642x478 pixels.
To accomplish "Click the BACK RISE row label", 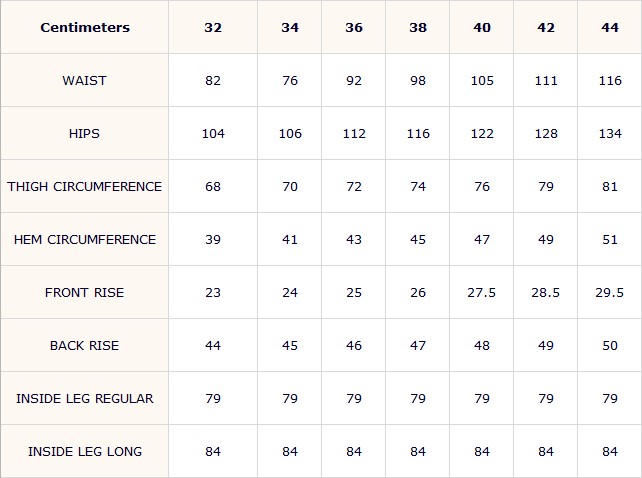I will coord(84,345).
